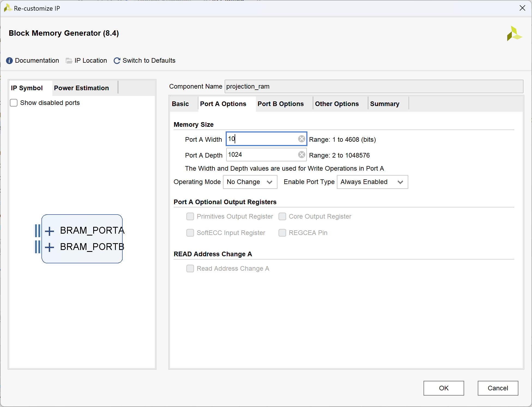Switch to Port B Options tab
Viewport: 532px width, 407px height.
tap(280, 104)
